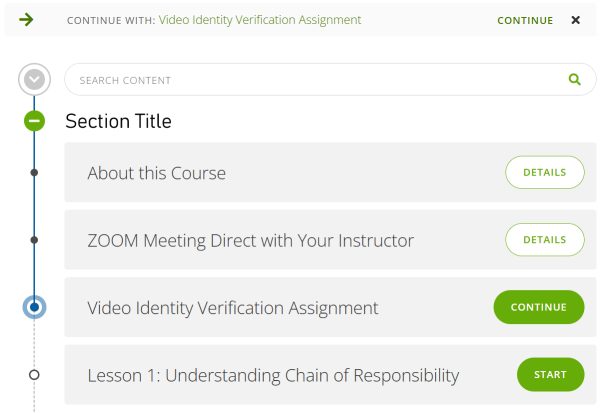Image resolution: width=605 pixels, height=413 pixels.
Task: Open the About this Course item
Action: [x=157, y=173]
